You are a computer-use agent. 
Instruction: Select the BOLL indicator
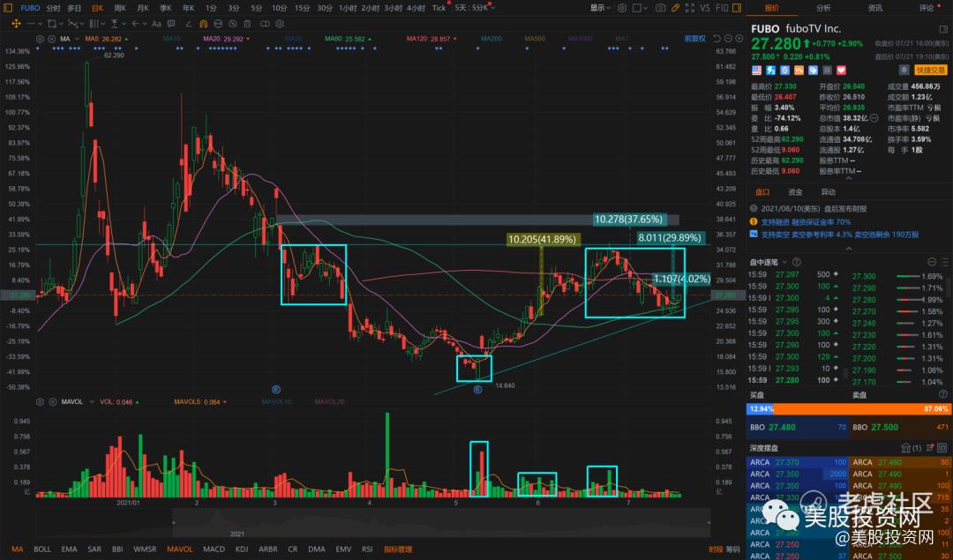42,549
